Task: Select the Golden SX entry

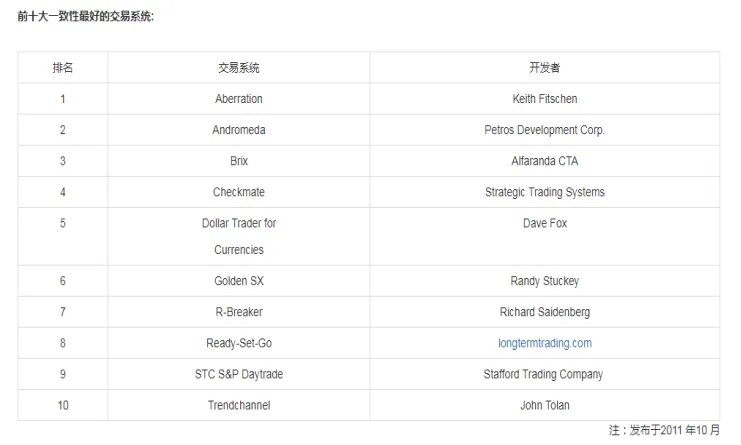Action: 239,281
